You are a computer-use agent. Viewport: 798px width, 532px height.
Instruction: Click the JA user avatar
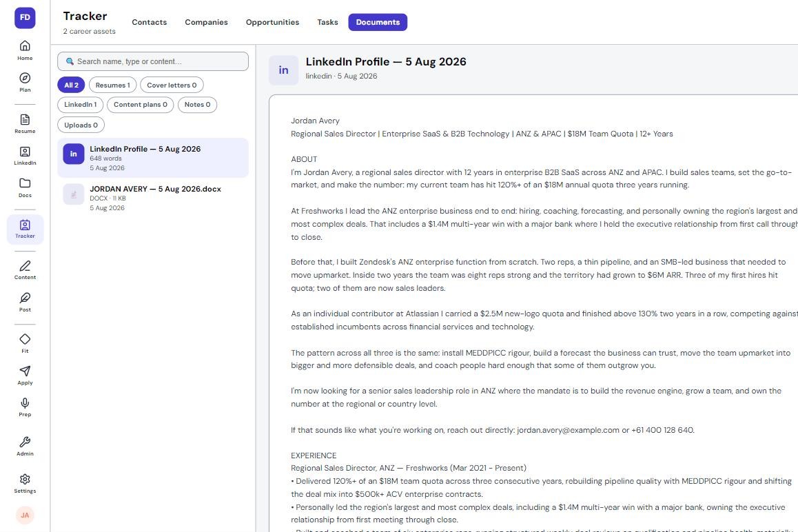coord(25,515)
